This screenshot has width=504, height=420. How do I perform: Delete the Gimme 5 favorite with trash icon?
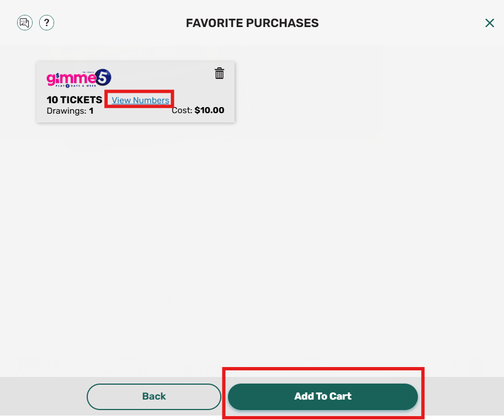pyautogui.click(x=219, y=73)
